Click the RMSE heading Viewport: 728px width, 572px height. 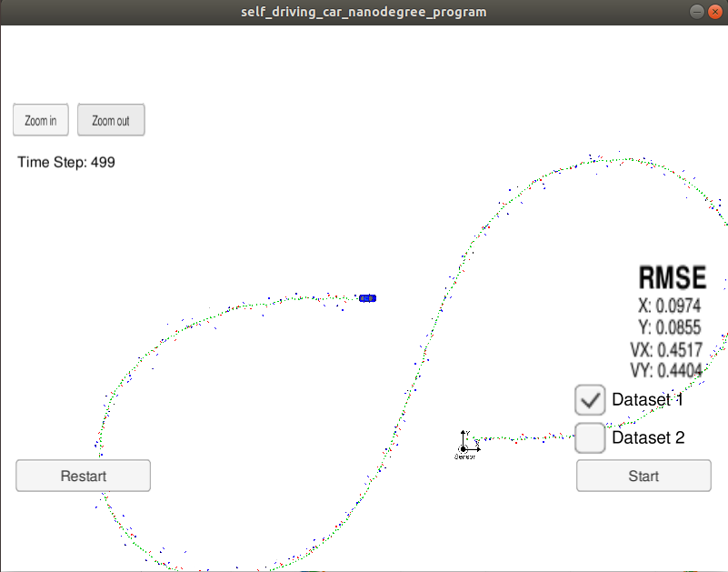click(673, 277)
